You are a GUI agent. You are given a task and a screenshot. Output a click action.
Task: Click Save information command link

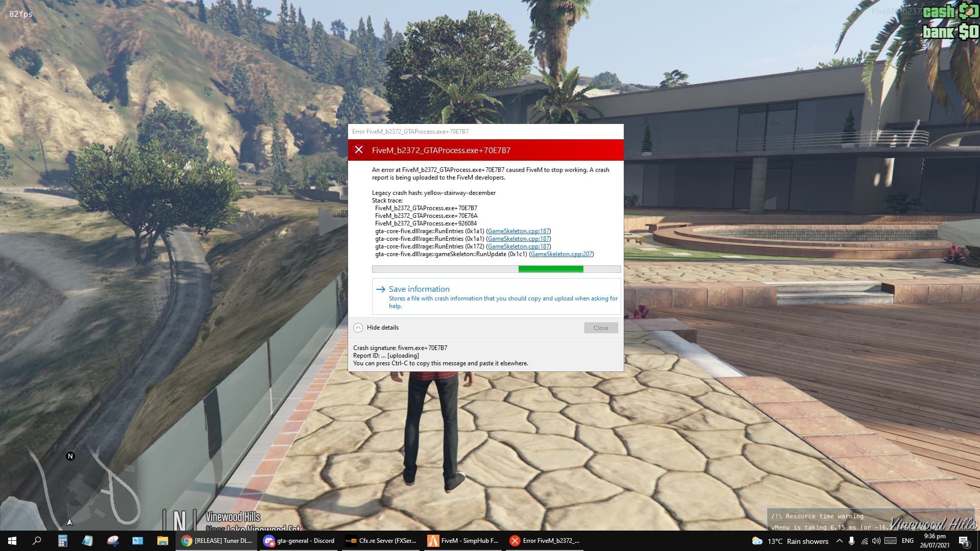coord(497,296)
